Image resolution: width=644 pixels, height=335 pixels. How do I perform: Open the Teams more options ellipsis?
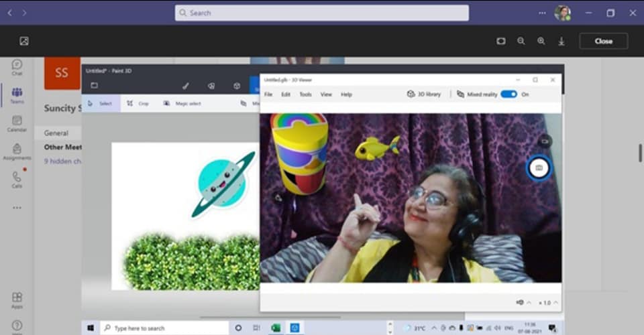point(542,13)
